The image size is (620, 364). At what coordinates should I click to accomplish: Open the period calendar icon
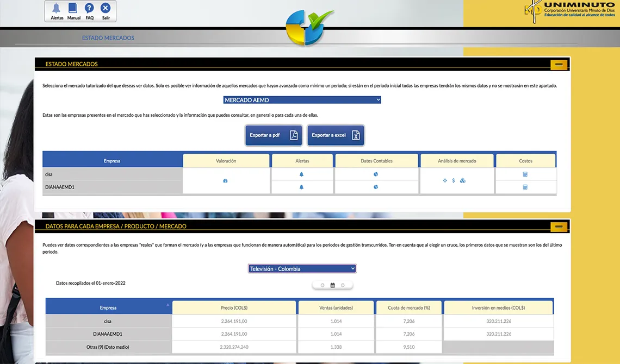(x=332, y=285)
